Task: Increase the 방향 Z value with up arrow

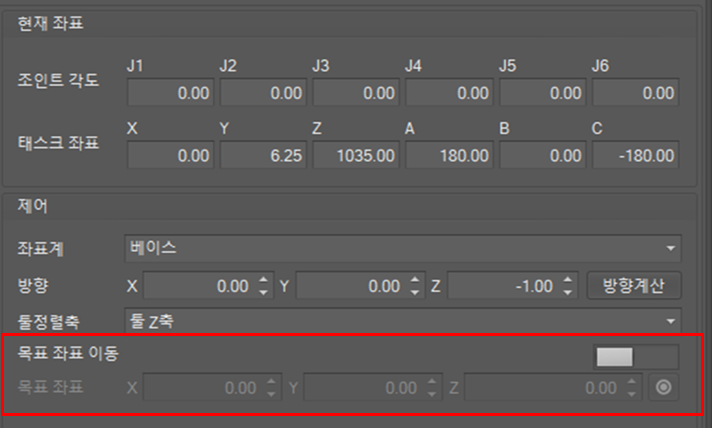Action: coord(568,280)
